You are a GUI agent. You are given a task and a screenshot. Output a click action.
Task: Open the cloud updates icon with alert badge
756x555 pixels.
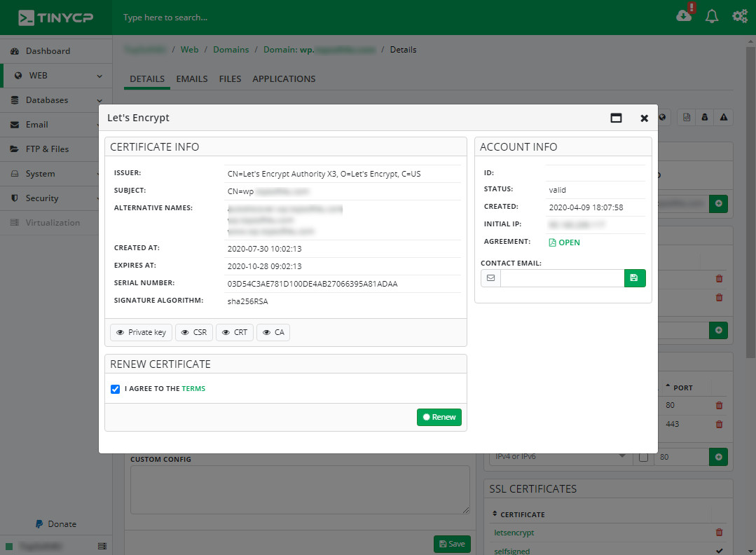[685, 15]
